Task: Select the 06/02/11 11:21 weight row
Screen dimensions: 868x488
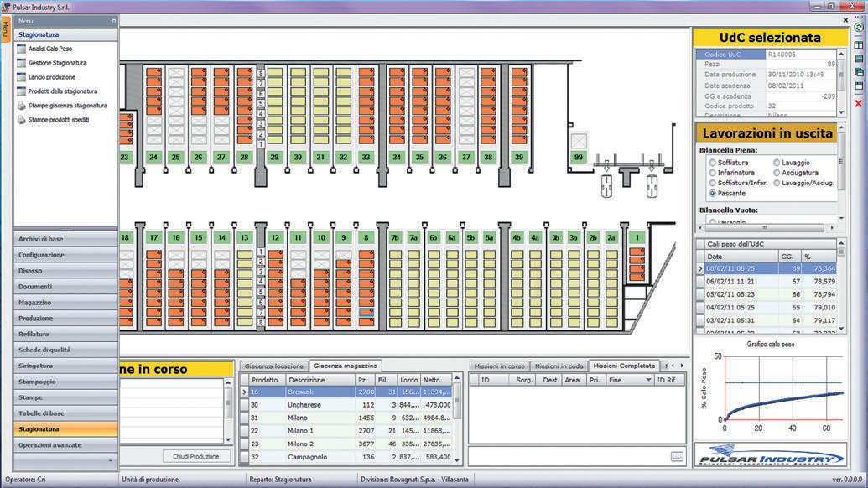Action: (x=767, y=282)
